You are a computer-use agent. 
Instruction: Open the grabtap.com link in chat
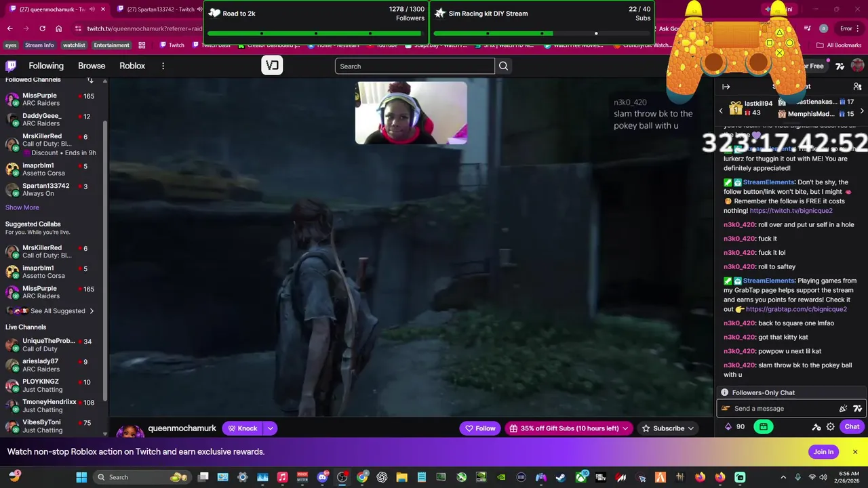(796, 309)
